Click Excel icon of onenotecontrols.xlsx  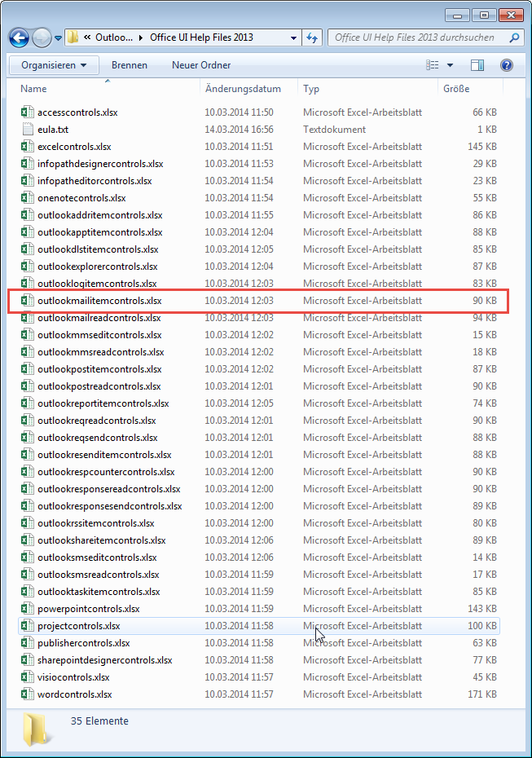28,198
